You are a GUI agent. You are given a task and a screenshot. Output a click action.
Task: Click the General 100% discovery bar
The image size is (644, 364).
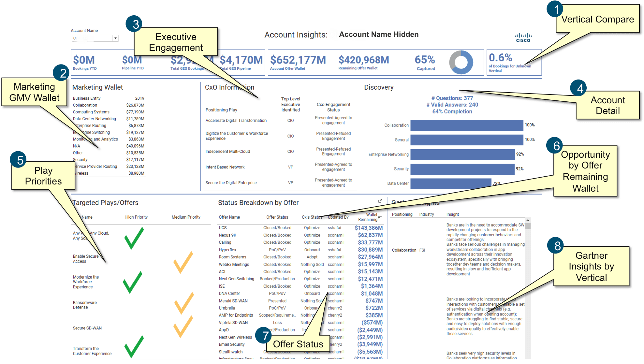pos(467,140)
